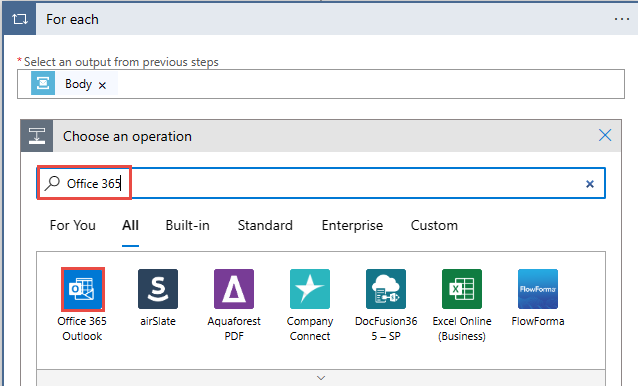Click the For each loop icon
The image size is (638, 386).
click(20, 19)
